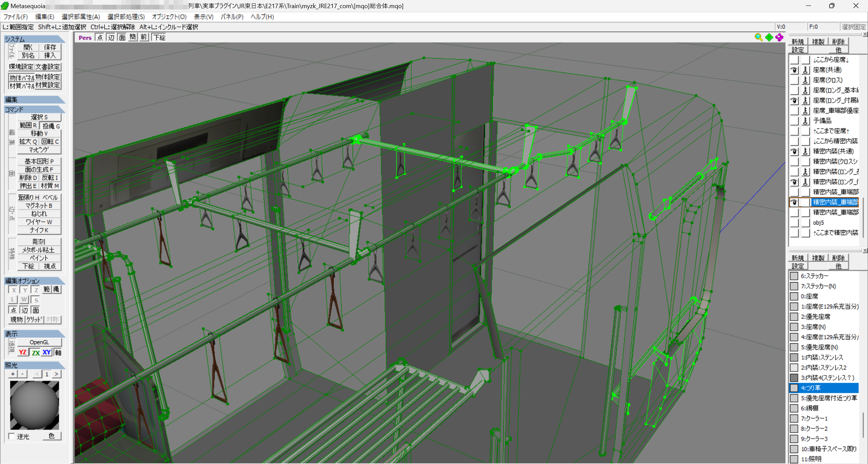Toggle face display button in viewport header

[122, 37]
